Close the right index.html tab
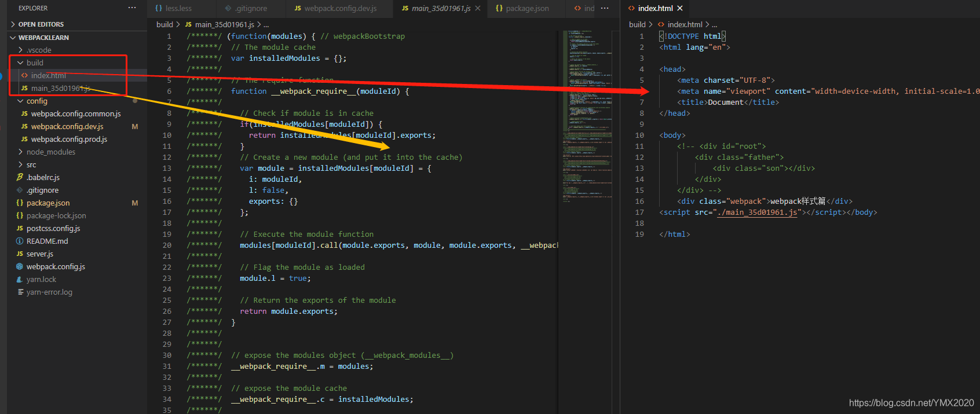The image size is (980, 414). [x=680, y=8]
